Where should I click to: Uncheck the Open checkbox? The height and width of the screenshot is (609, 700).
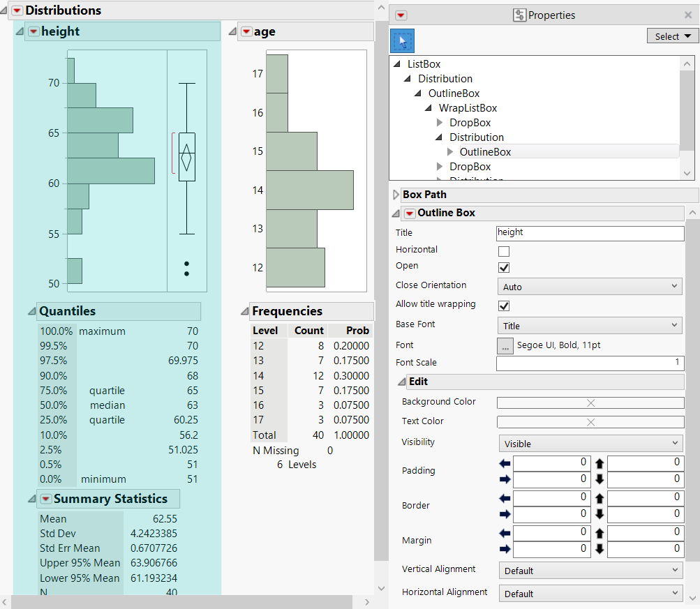503,267
